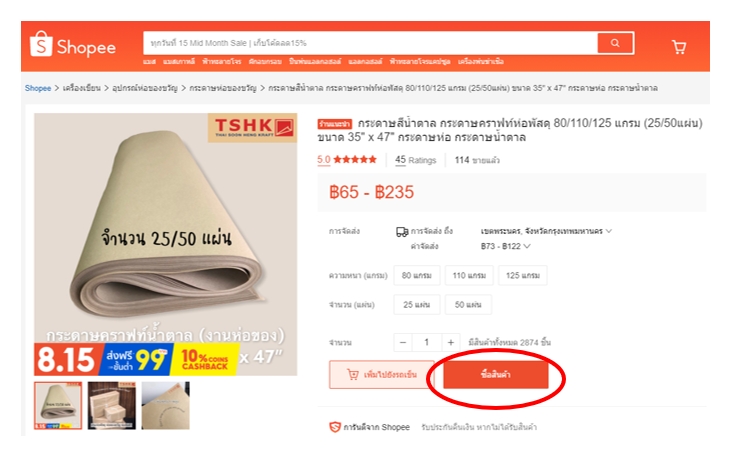The image size is (736, 467).
Task: Select the 80 แกรม thickness option
Action: click(x=416, y=276)
